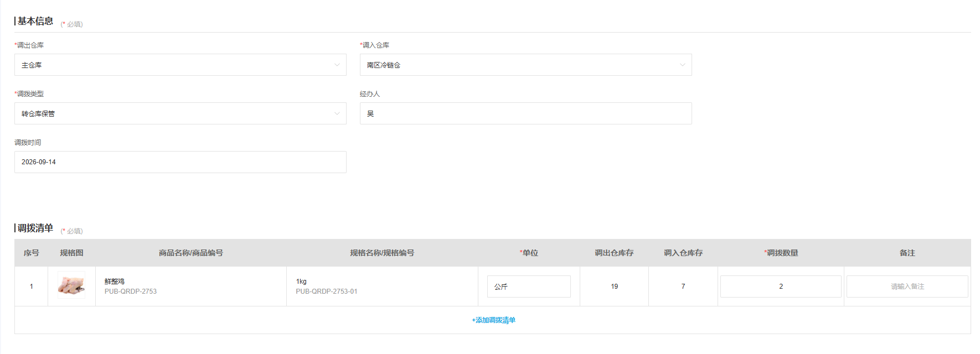Click the *调拨数量 column header
980x354 pixels.
pos(781,253)
